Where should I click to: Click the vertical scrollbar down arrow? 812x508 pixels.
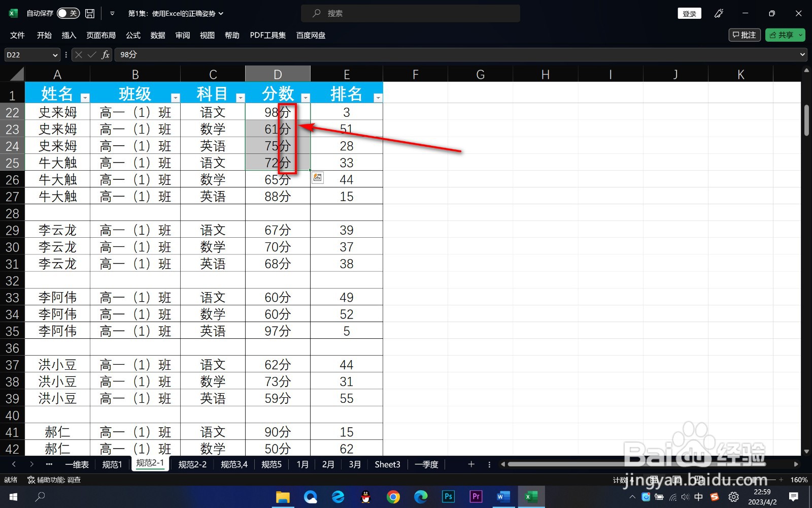[x=806, y=451]
